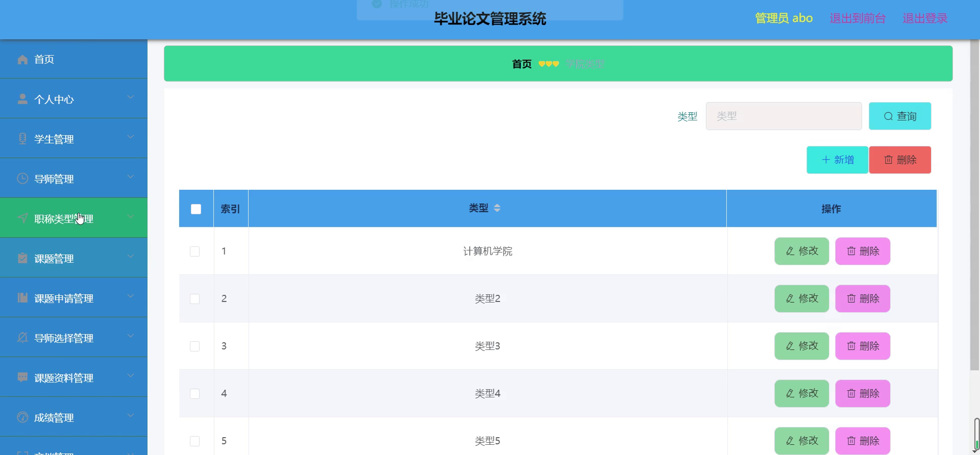This screenshot has width=980, height=455.
Task: Sort table by the 类型 column arrows
Action: pos(497,208)
